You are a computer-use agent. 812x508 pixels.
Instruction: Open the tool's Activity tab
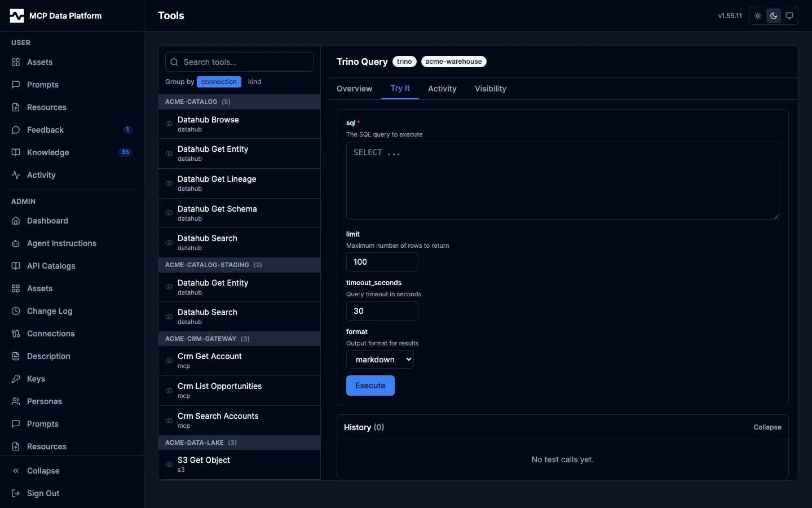pyautogui.click(x=442, y=89)
